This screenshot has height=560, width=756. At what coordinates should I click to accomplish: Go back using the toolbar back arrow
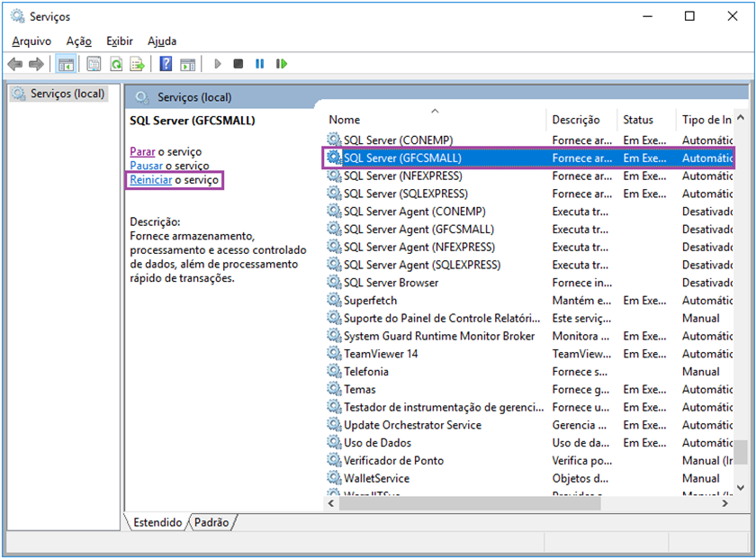pyautogui.click(x=15, y=64)
